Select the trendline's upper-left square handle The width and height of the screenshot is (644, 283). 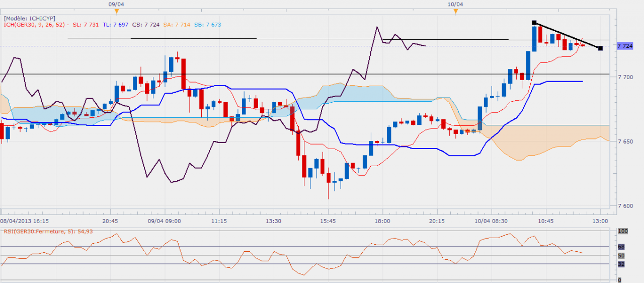tap(534, 23)
